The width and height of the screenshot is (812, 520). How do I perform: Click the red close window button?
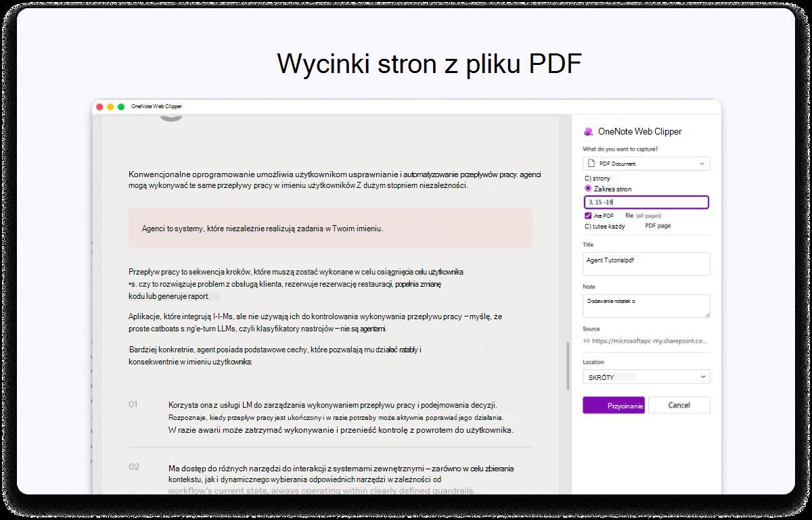pos(99,107)
